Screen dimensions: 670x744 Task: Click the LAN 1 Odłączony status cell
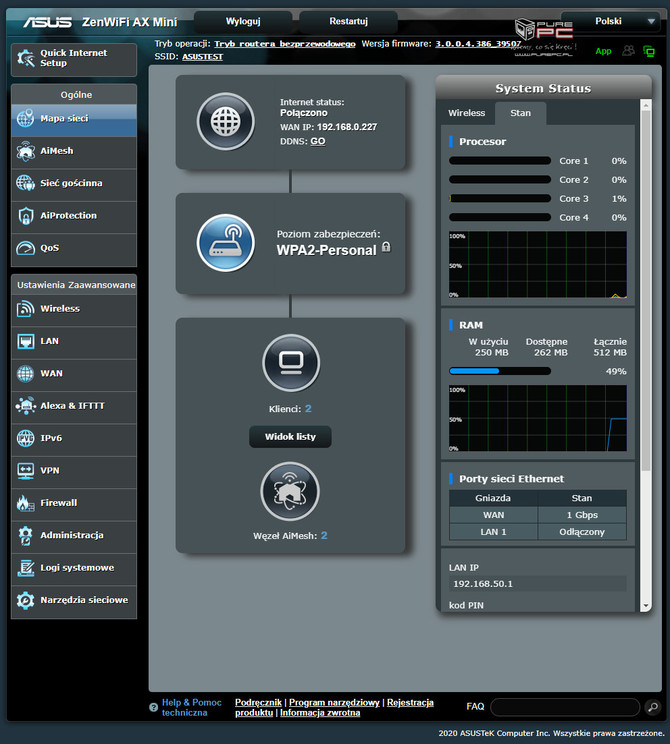pos(582,532)
